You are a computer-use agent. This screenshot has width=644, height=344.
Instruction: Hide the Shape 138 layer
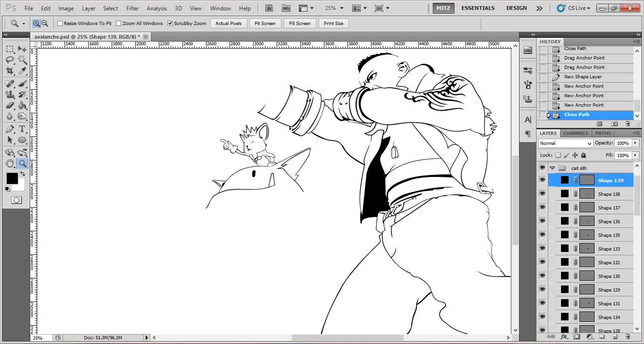click(542, 193)
